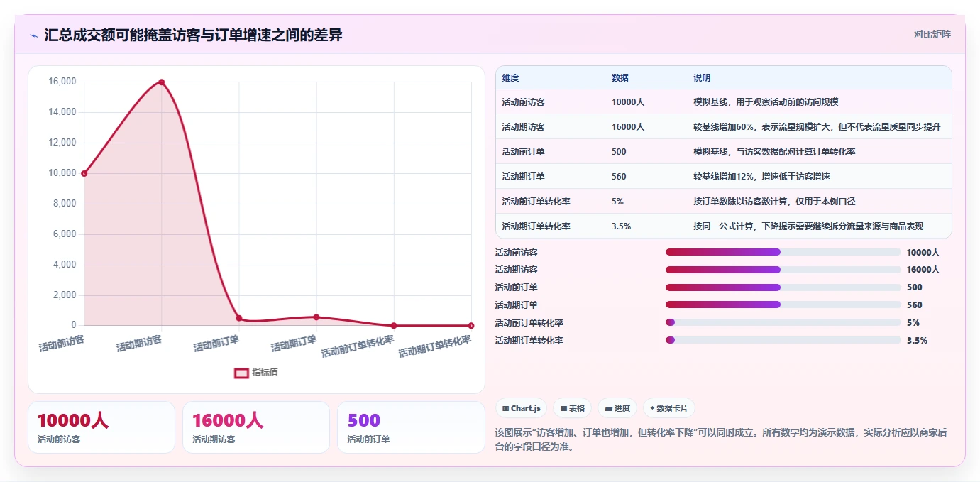Click table value 16000人 in 数据 column
Image resolution: width=980 pixels, height=482 pixels.
click(x=628, y=127)
